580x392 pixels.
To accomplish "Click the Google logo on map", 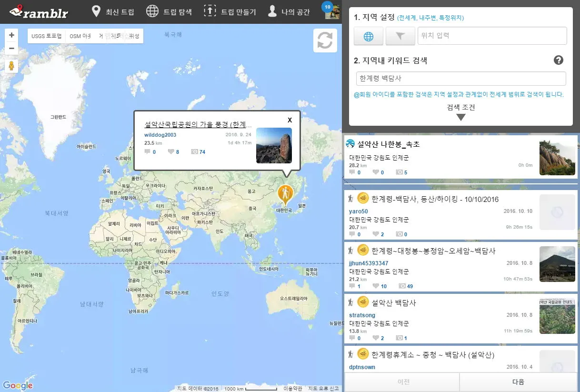I will [x=18, y=386].
